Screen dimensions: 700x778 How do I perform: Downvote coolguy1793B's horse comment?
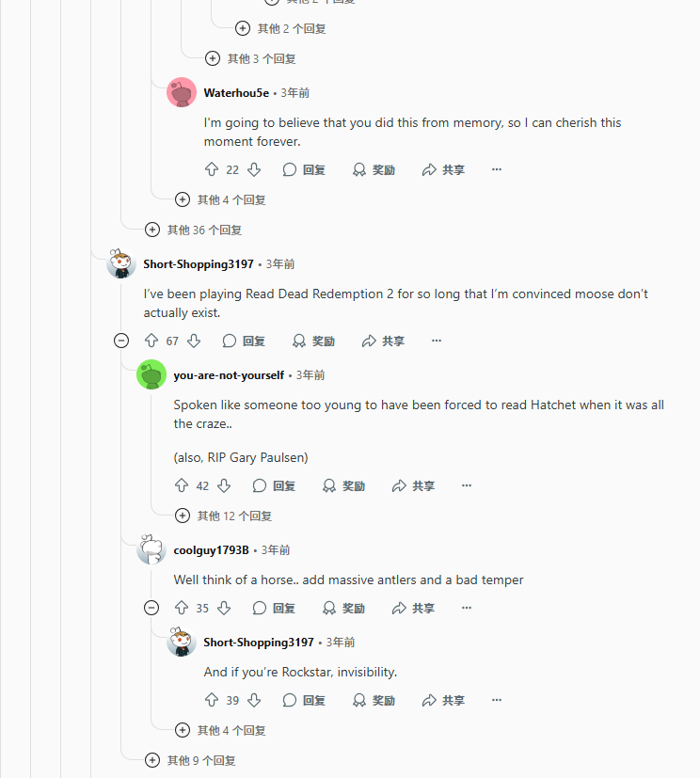click(224, 609)
